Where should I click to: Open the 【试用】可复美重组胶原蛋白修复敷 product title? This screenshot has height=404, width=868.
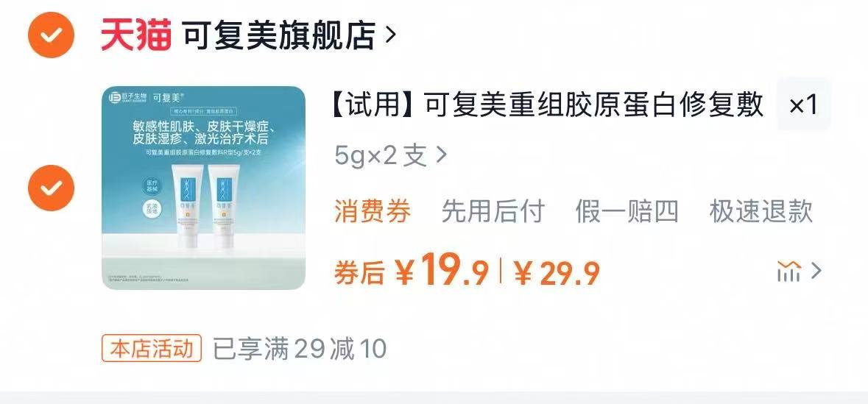tap(548, 104)
